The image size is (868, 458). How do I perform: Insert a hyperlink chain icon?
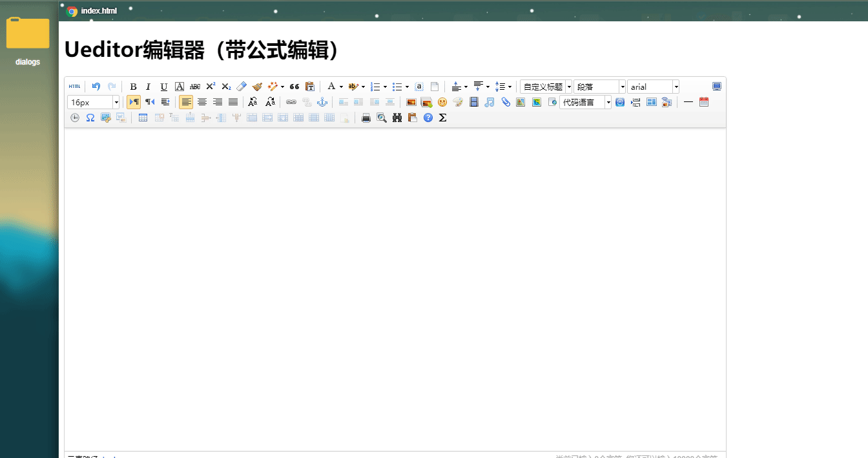291,102
